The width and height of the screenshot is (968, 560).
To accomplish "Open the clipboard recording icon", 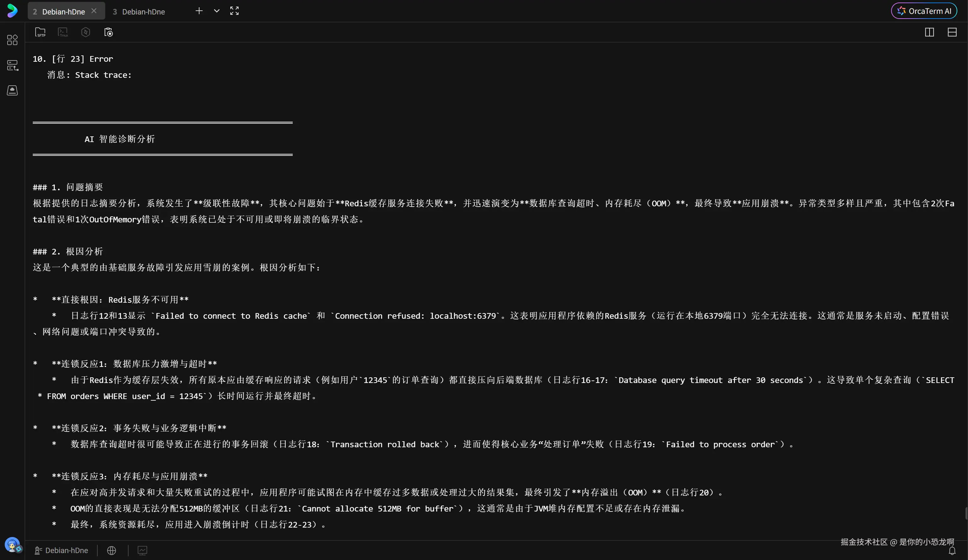I will (x=109, y=32).
